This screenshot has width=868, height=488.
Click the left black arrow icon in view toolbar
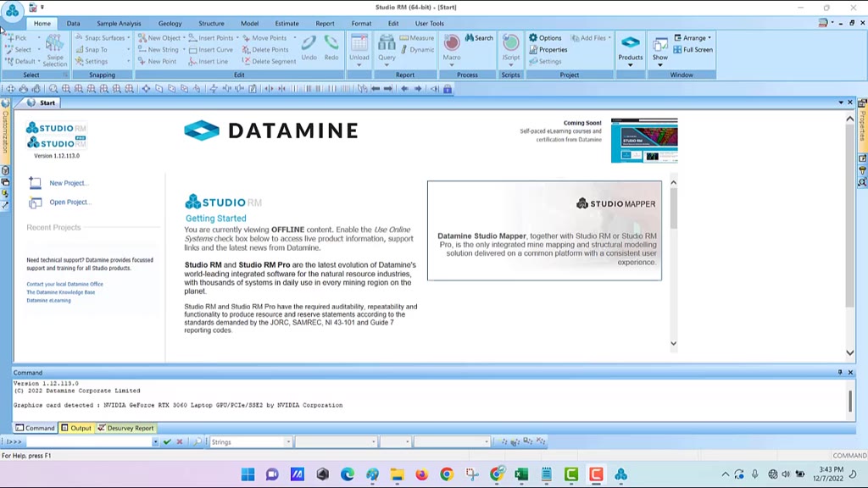(x=376, y=88)
